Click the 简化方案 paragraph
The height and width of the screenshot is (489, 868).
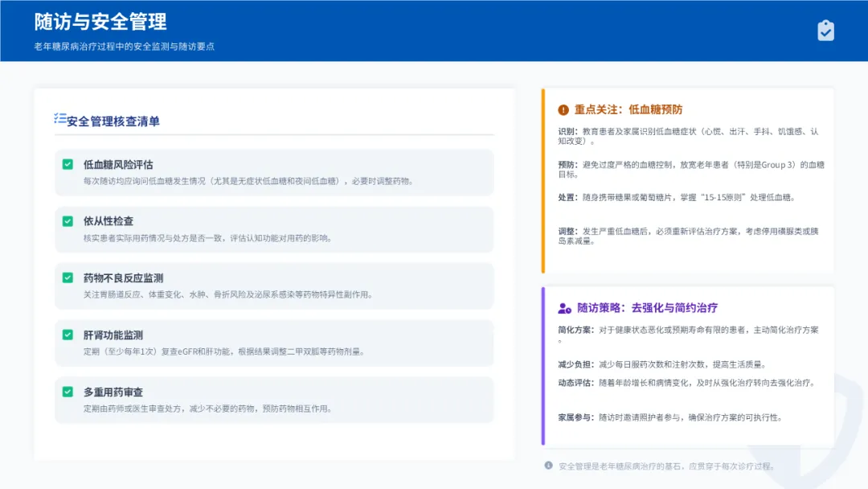tap(688, 335)
